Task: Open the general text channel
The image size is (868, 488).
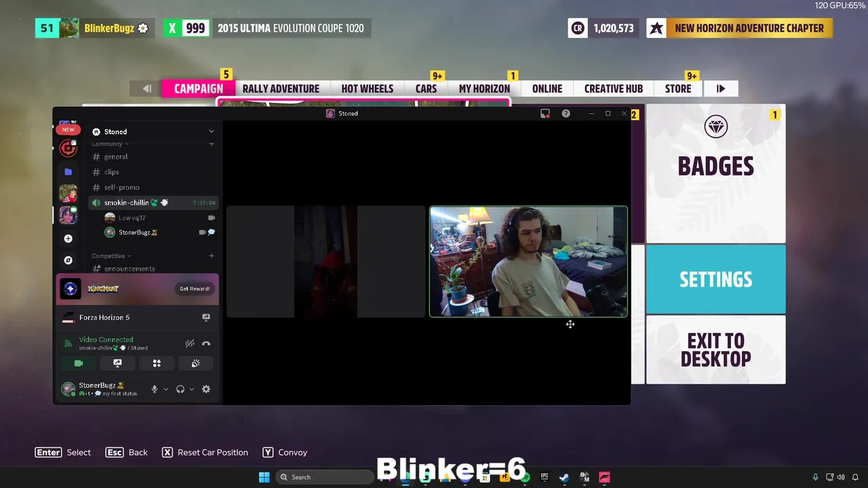Action: 153,157
